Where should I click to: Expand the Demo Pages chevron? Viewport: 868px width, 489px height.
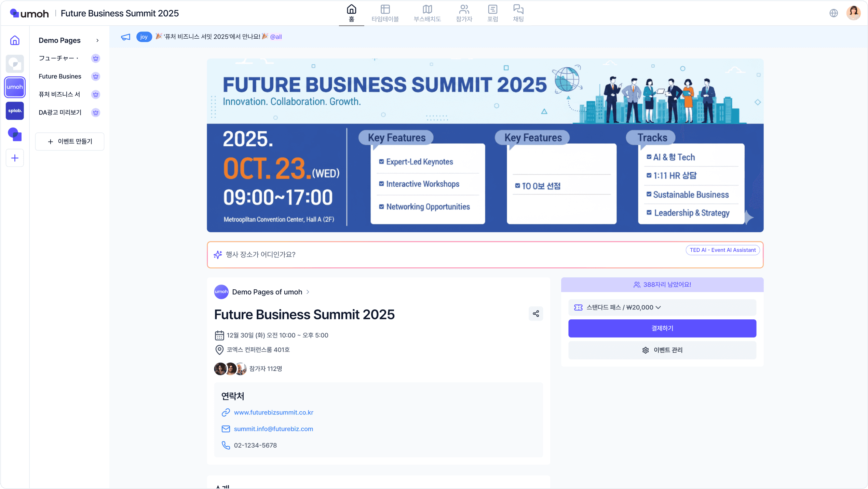[97, 40]
